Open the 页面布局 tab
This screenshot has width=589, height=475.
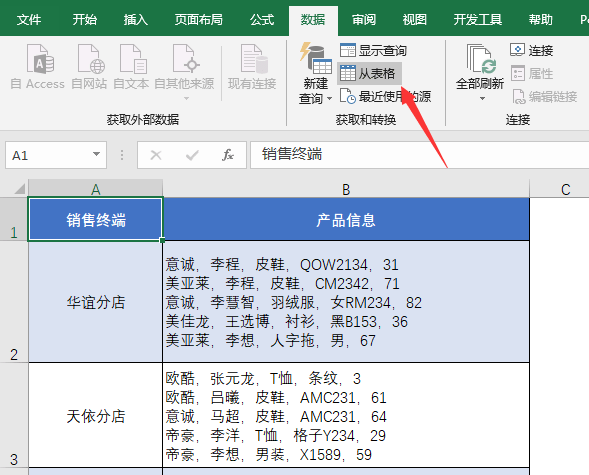click(x=198, y=20)
